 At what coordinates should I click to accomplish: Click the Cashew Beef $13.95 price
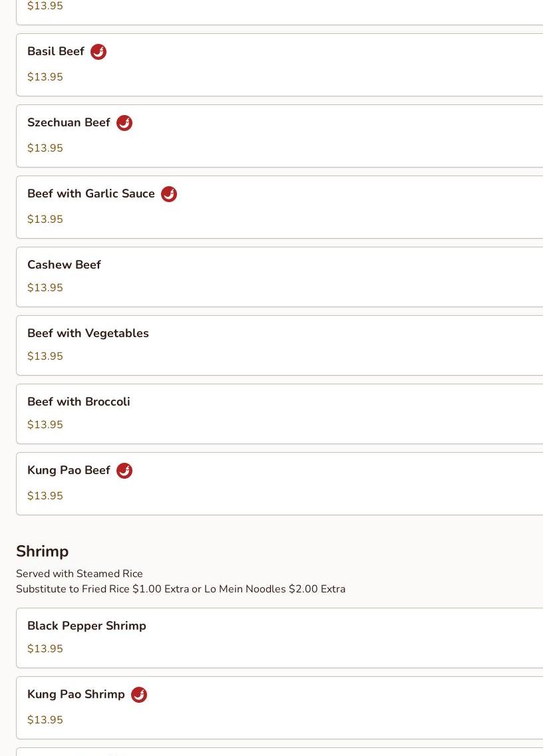[45, 288]
